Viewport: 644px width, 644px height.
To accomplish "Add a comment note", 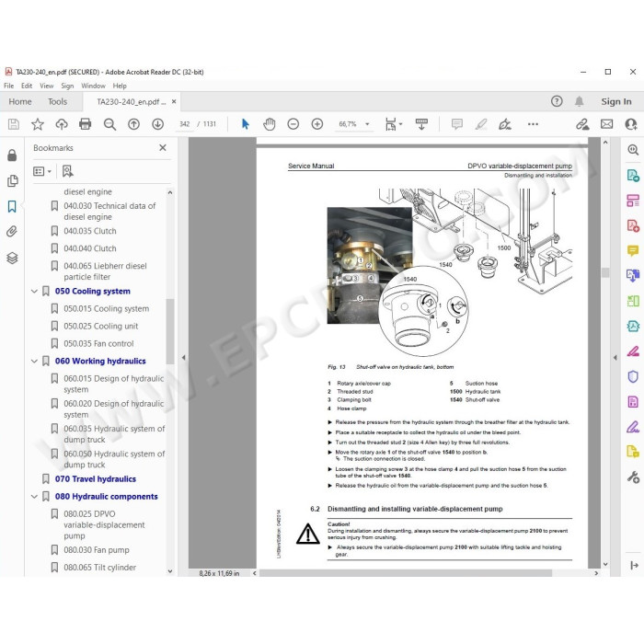I will click(x=456, y=124).
